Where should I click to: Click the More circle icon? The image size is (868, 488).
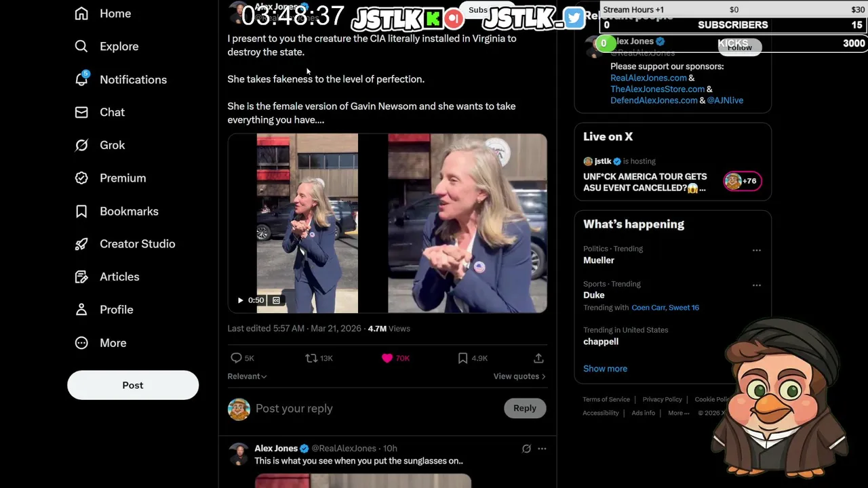point(81,342)
